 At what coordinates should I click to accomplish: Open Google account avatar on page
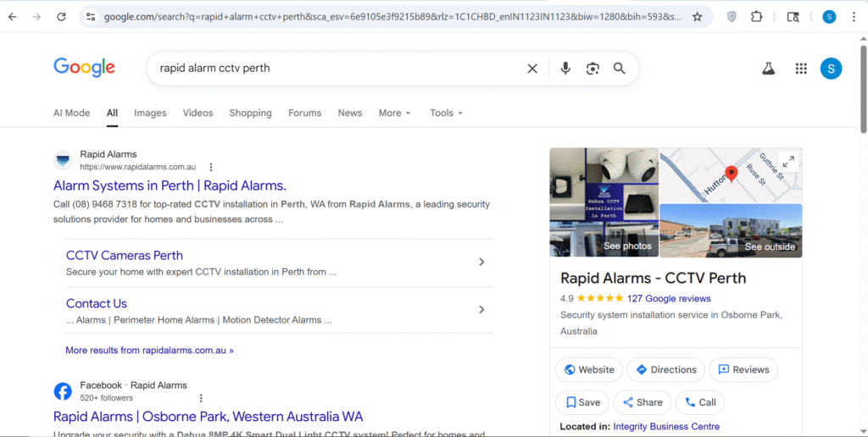[x=831, y=69]
